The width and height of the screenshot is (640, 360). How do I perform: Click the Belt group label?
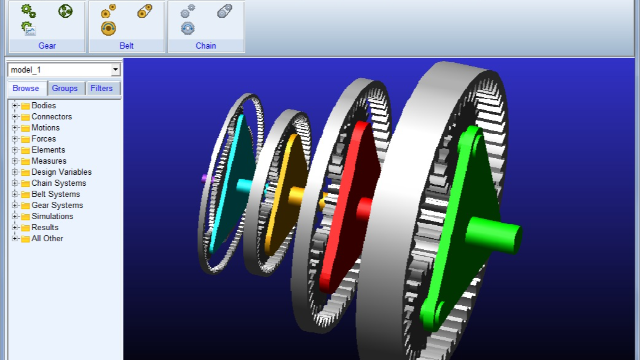pos(127,46)
